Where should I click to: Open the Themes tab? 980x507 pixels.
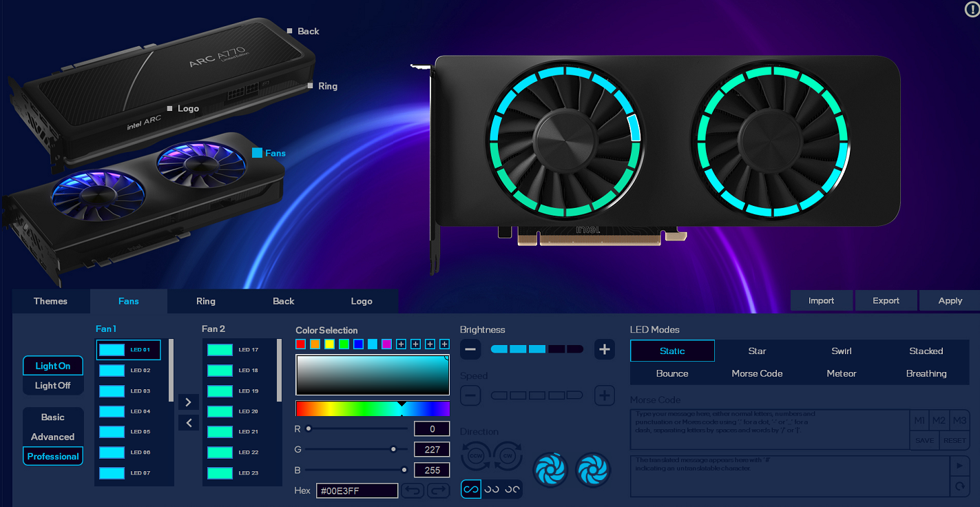[x=51, y=301]
